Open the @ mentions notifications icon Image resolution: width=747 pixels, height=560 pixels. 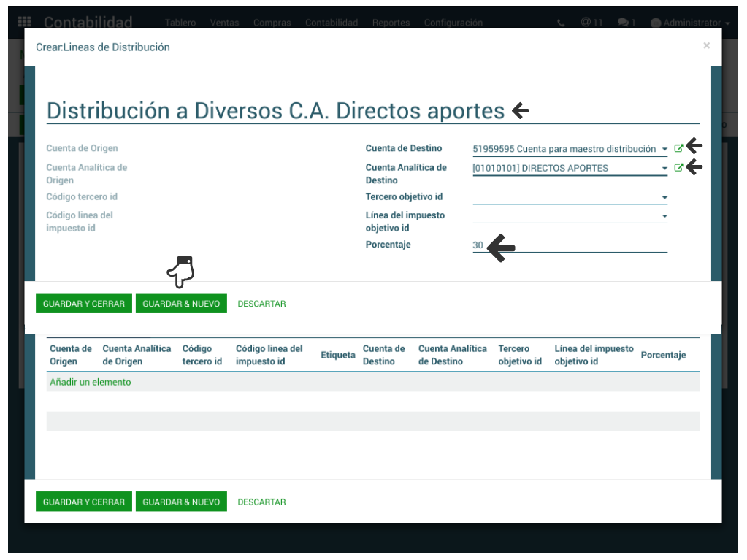point(591,23)
